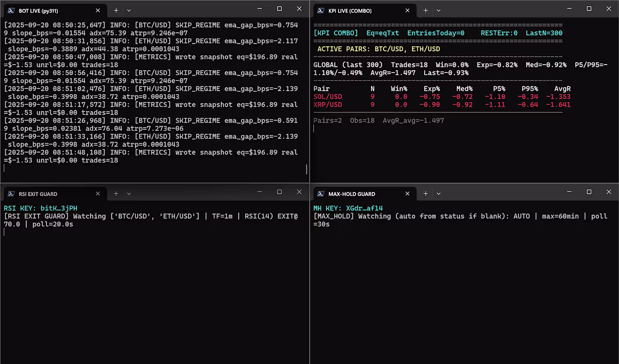The image size is (619, 364).
Task: Click the LastN=300 text
Action: (544, 33)
